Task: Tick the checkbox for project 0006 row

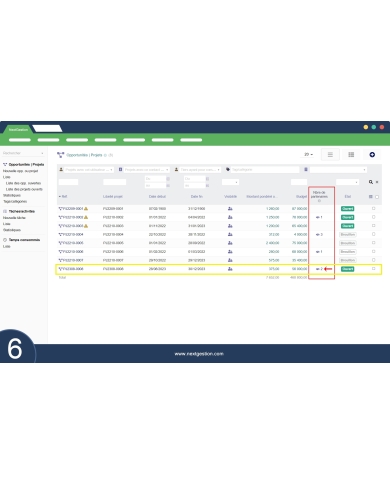Action: (373, 251)
